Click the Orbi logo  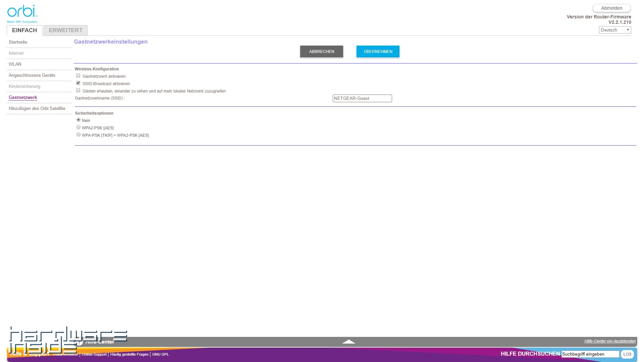tap(22, 14)
